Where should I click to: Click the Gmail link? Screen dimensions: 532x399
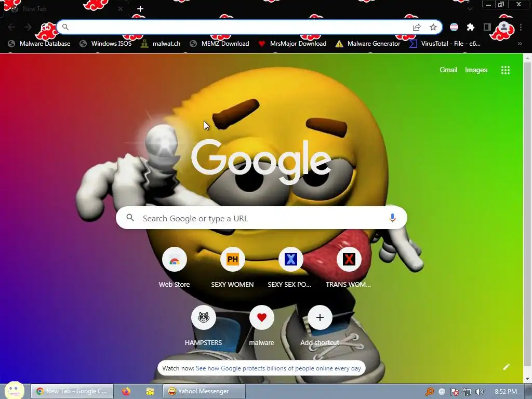(448, 70)
